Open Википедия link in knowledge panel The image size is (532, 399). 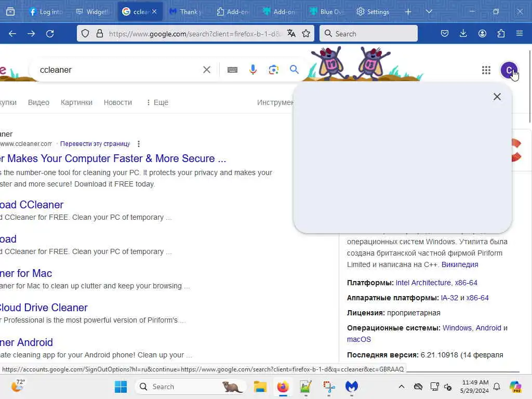[x=460, y=264]
